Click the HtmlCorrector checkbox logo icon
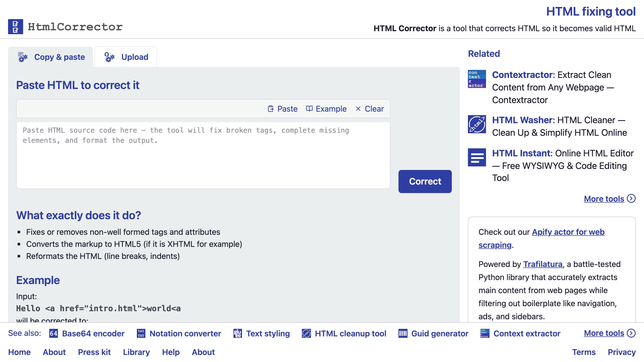644x362 pixels. pyautogui.click(x=15, y=27)
